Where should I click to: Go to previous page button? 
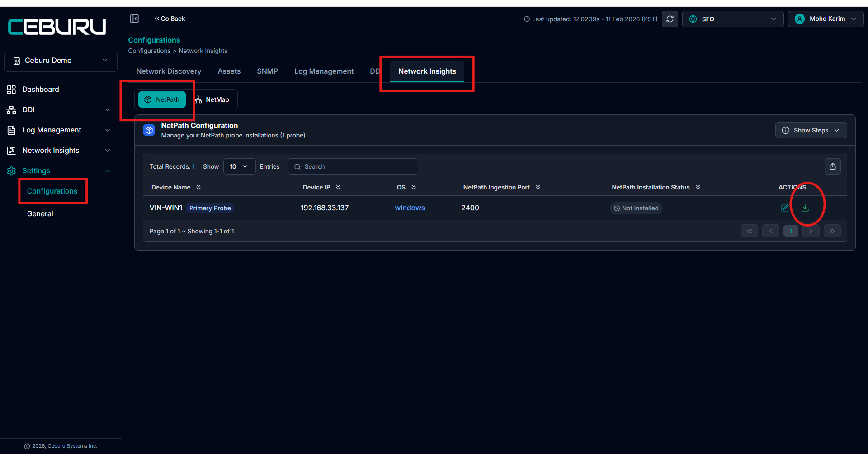pos(771,231)
